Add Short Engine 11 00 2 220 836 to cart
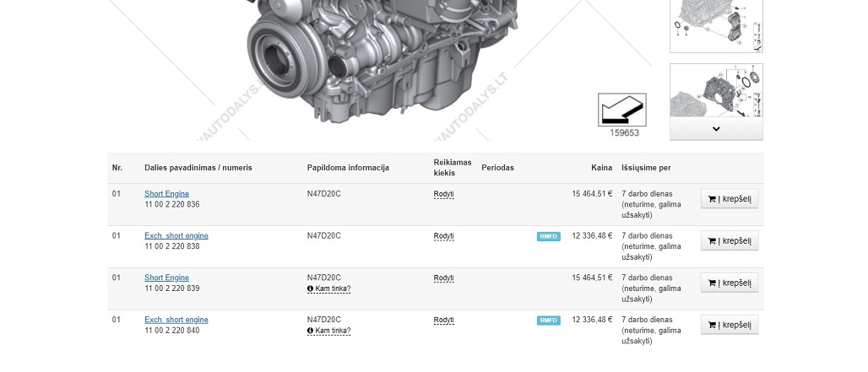The image size is (868, 372). (730, 199)
